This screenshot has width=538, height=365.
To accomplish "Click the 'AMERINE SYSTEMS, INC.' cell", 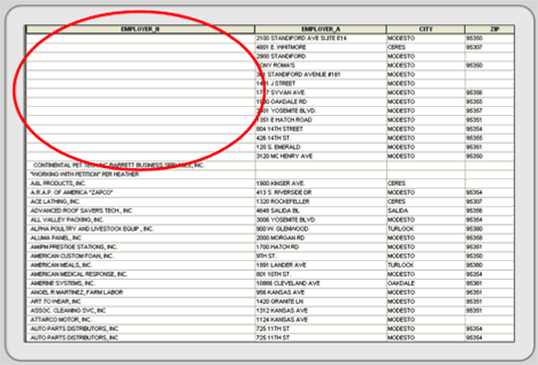I will pos(140,284).
